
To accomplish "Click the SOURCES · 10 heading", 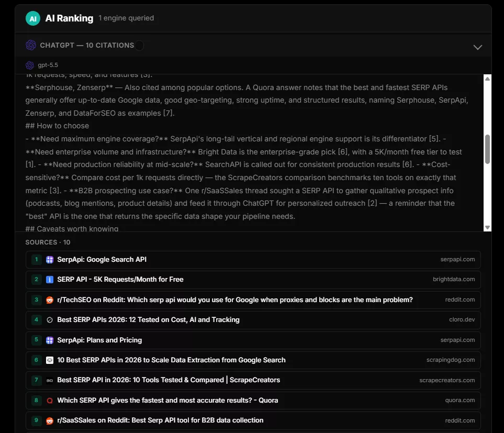I will click(x=48, y=242).
